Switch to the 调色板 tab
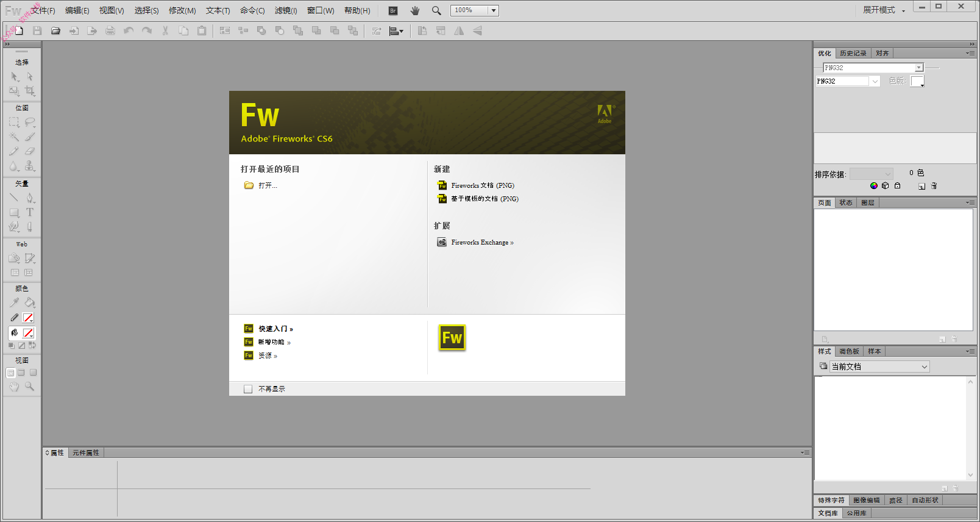Screen dimensions: 980x522 coord(849,352)
